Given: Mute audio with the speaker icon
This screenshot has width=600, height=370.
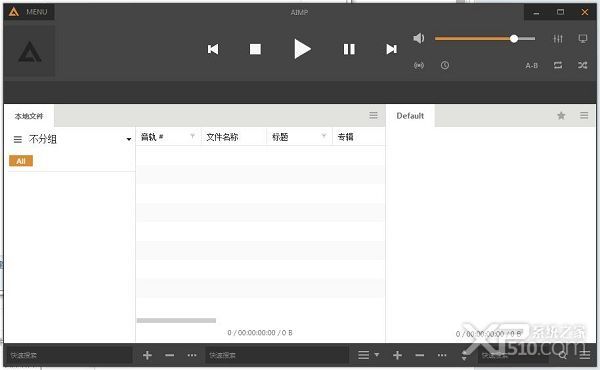Looking at the screenshot, I should 419,38.
